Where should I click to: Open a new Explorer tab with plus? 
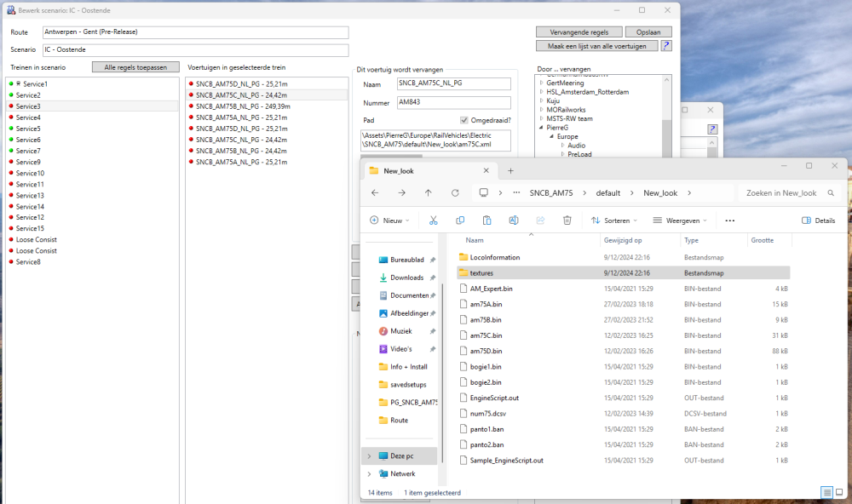point(510,171)
